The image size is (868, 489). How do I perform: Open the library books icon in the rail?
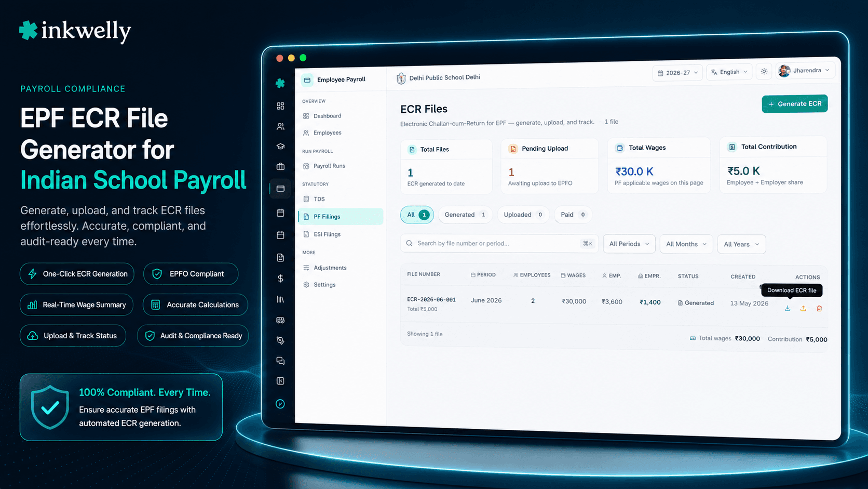pyautogui.click(x=280, y=299)
